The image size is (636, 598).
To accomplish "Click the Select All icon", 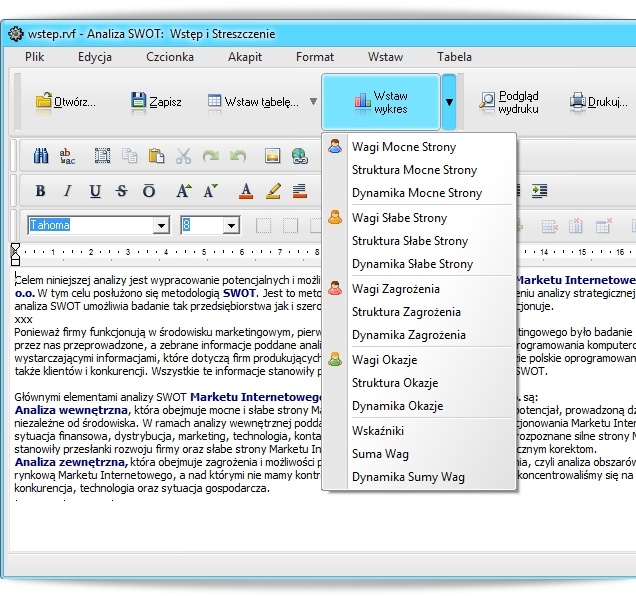I will [102, 156].
